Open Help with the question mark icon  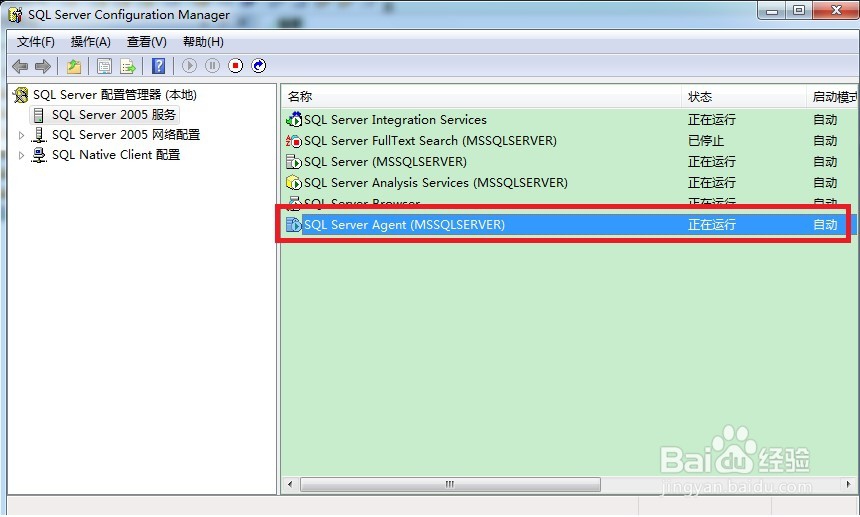tap(159, 66)
